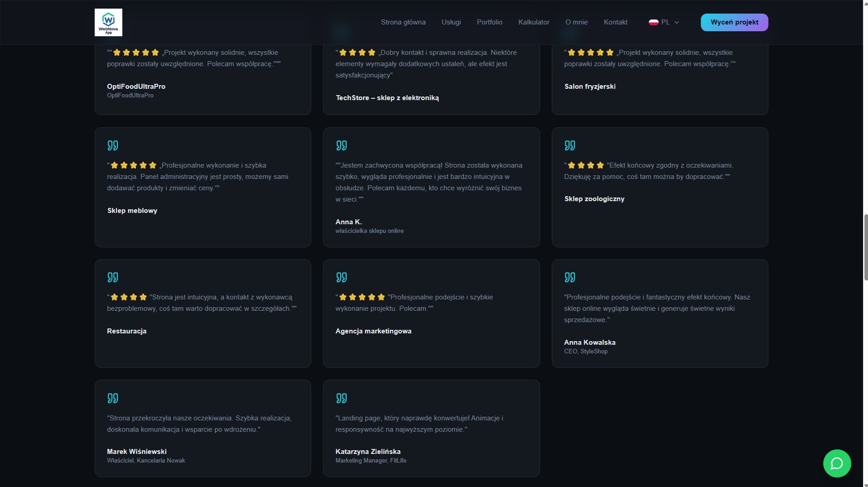Viewport: 868px width, 487px height.
Task: Open the Kontakt page
Action: click(615, 22)
